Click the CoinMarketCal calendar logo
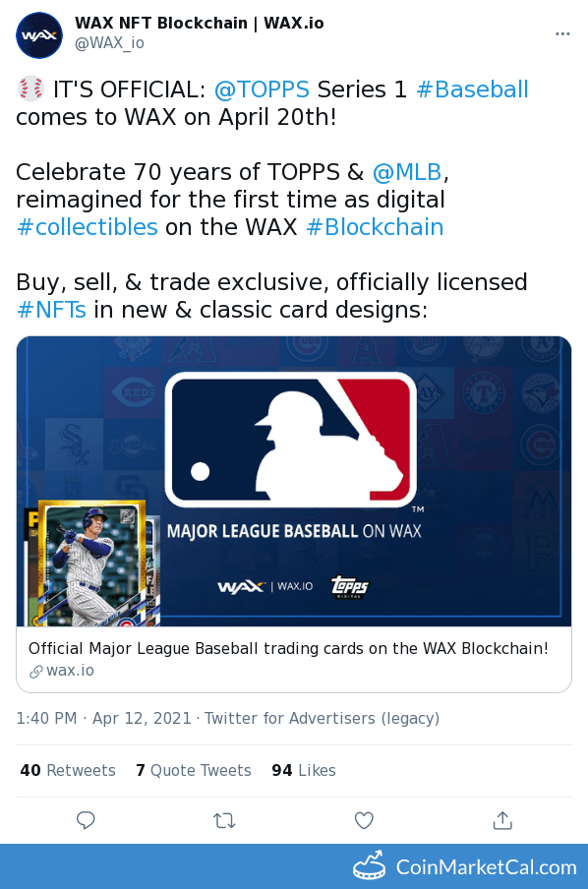 [x=368, y=867]
